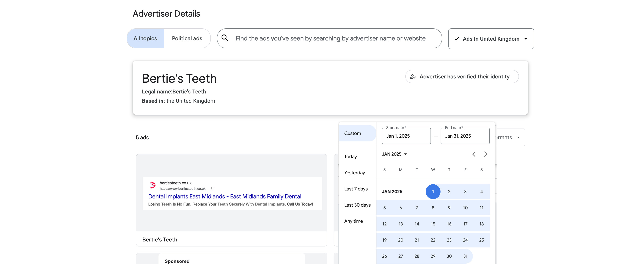Expand the JAN 2025 month selector
This screenshot has height=264, width=644.
[395, 154]
